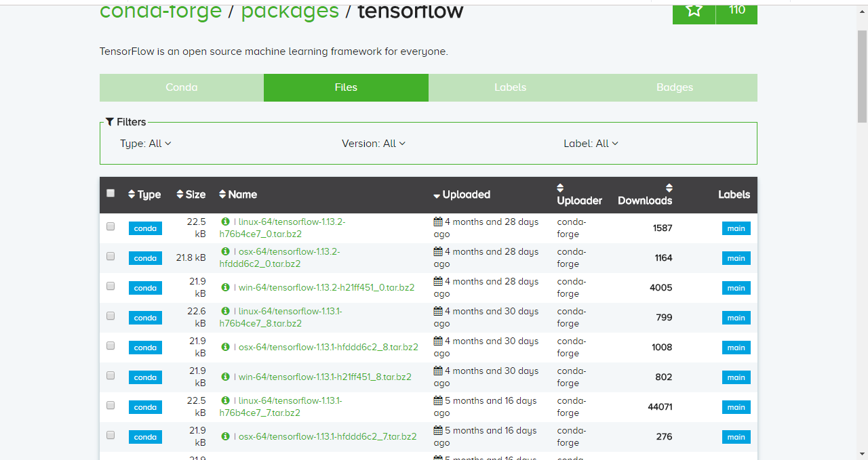Viewport: 868px width, 460px height.
Task: Sort by Uploaded column arrow
Action: coord(437,196)
